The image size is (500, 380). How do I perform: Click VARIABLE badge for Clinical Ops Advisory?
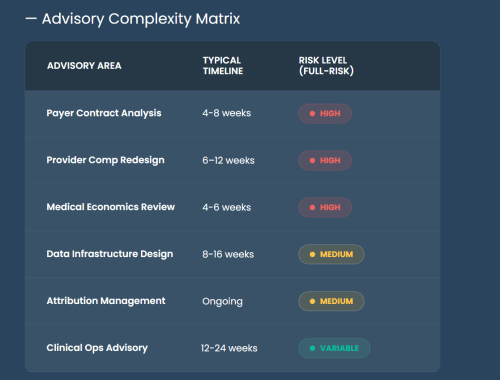click(334, 348)
